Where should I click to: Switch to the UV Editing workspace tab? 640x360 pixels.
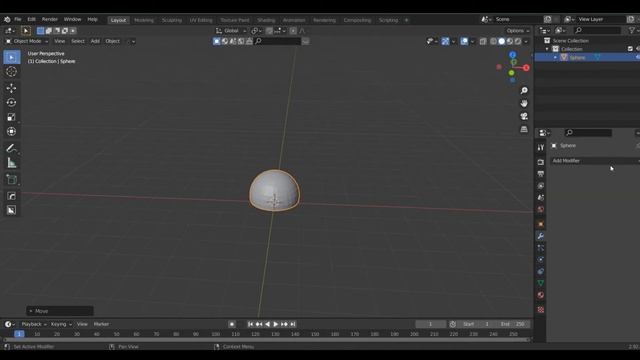tap(201, 20)
